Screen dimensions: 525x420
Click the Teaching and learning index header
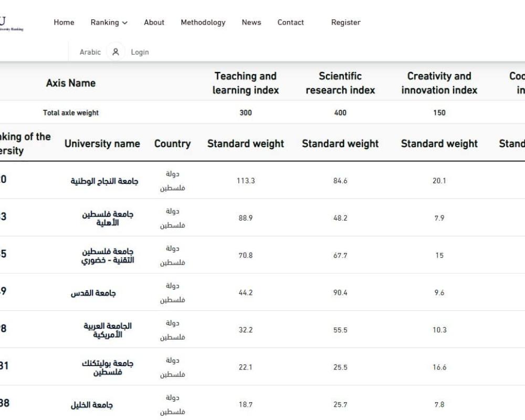click(245, 83)
